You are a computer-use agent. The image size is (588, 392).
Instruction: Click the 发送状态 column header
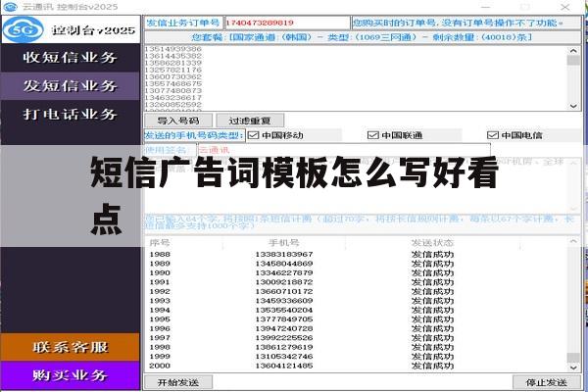432,243
